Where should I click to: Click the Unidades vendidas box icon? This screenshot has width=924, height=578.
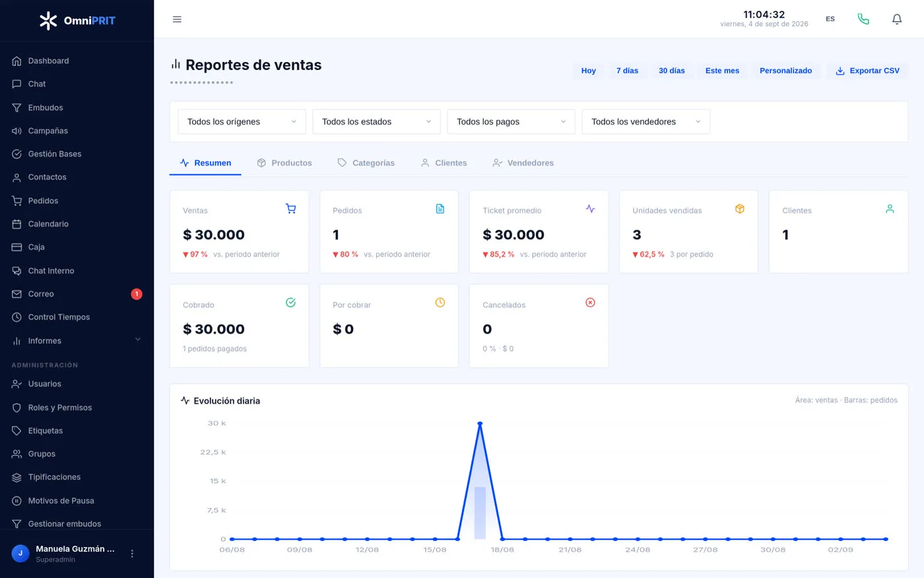740,209
